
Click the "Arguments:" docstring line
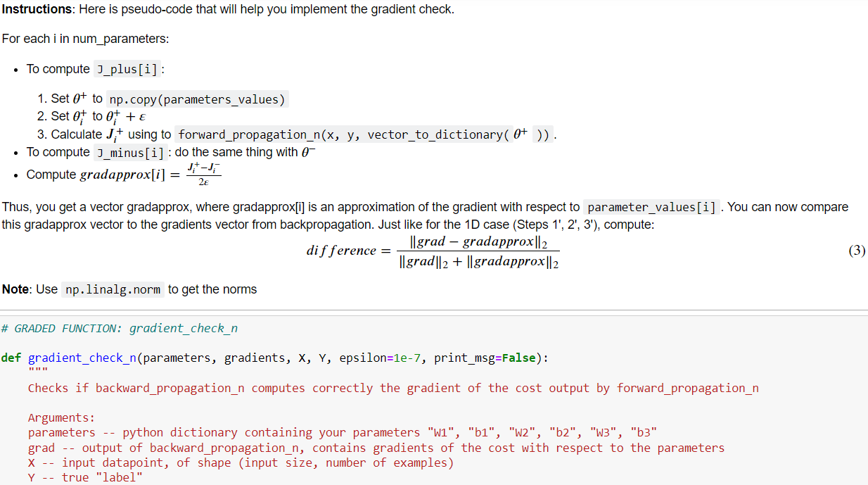click(61, 418)
